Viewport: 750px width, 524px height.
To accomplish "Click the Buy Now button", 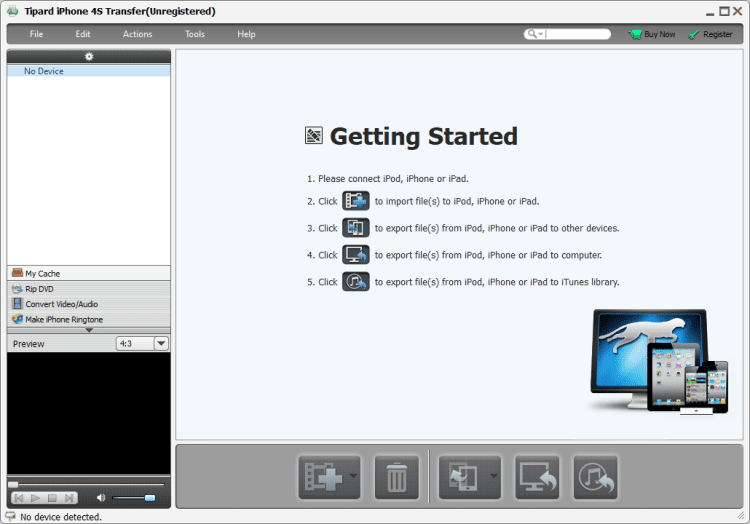I will coord(652,34).
